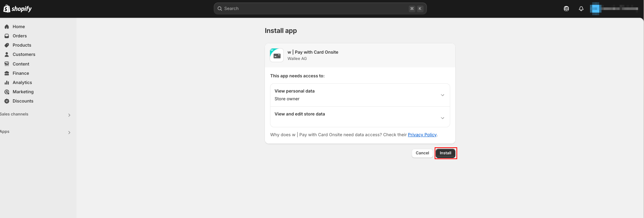Click the Discounts badge icon
Viewport: 644px width, 218px height.
[x=7, y=101]
